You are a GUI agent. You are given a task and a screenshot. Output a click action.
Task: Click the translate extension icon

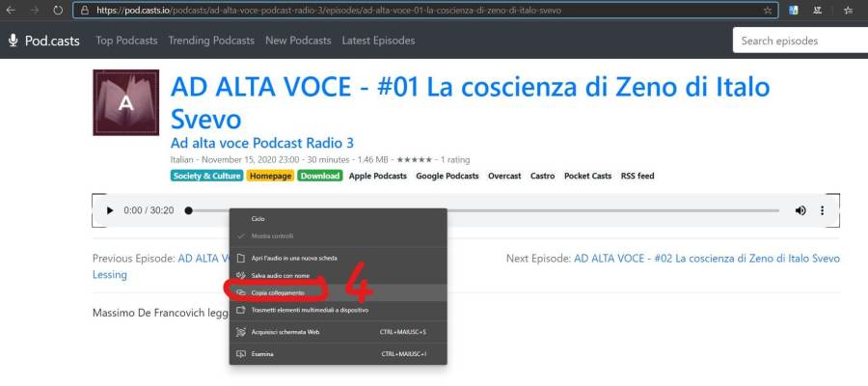[793, 11]
